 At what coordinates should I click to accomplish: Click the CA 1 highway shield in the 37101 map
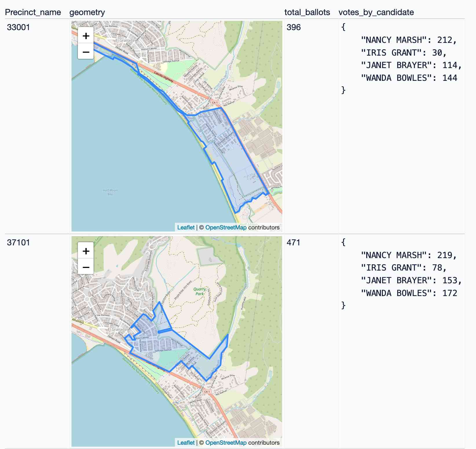207,392
